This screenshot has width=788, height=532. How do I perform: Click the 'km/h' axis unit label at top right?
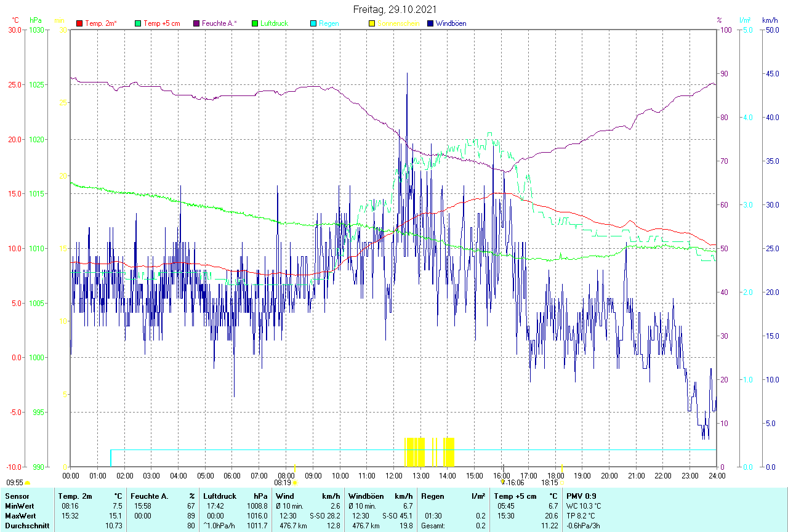(x=770, y=20)
